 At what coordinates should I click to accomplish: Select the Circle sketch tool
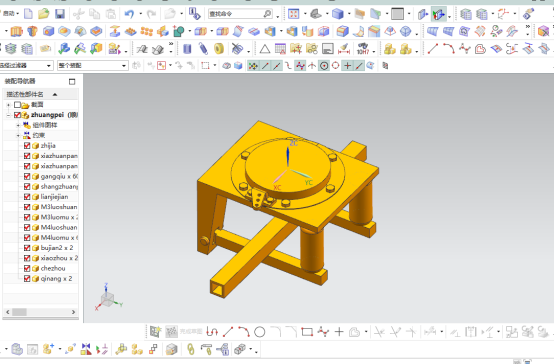tap(260, 332)
